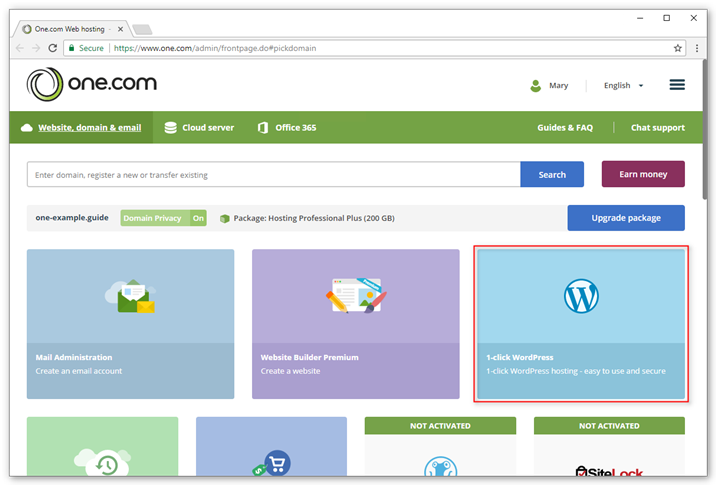Select the One.com Web hosting browser tab

click(71, 29)
